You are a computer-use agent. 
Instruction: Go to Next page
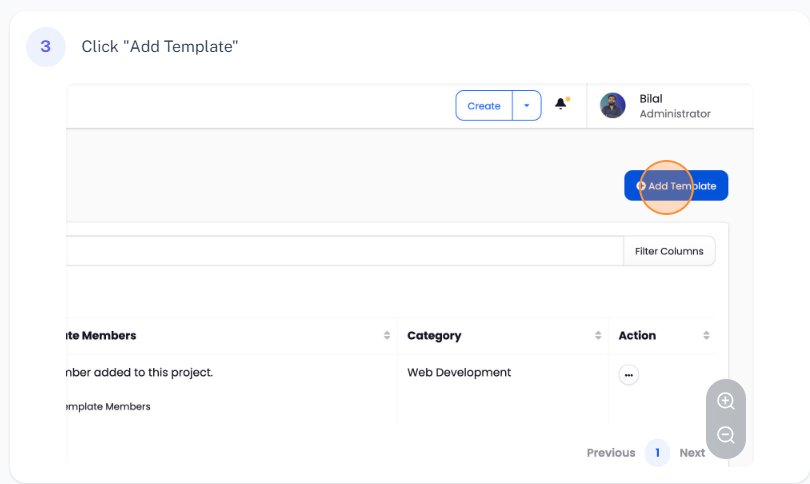pyautogui.click(x=692, y=453)
